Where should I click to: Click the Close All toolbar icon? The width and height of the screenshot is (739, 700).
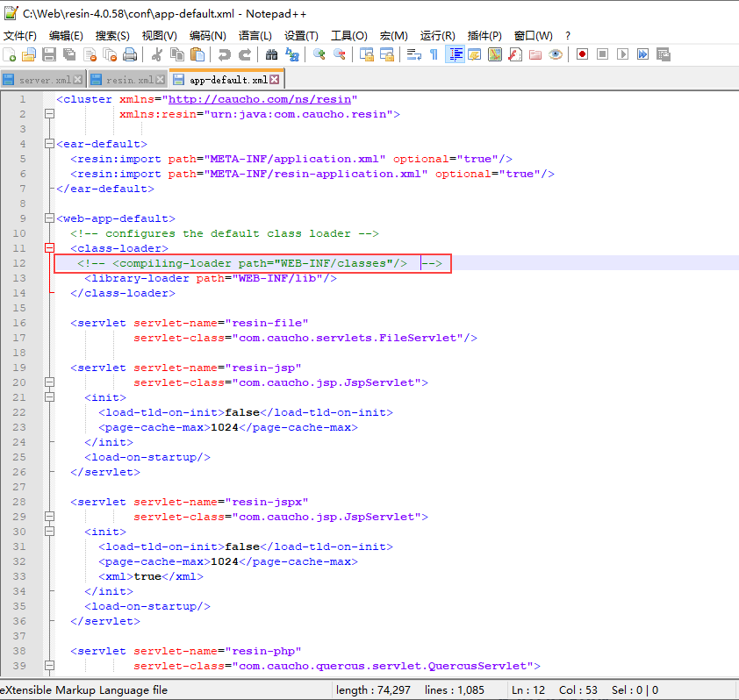click(110, 54)
